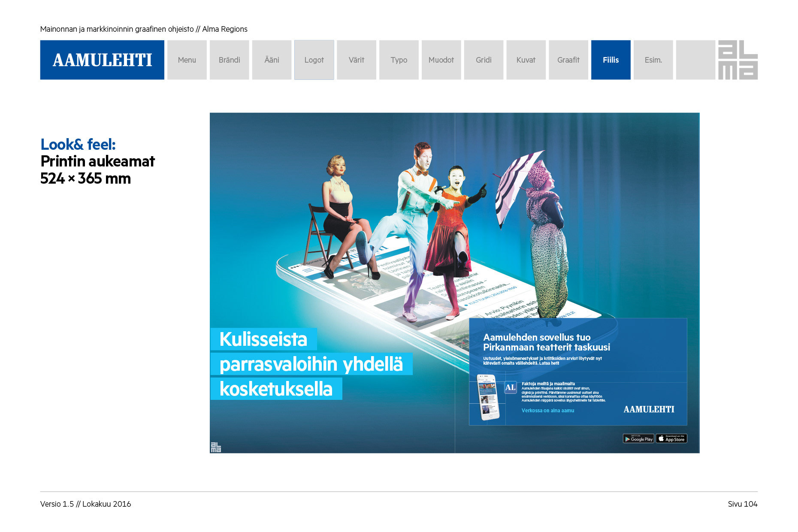Click the Faktoja meiltä ja maailmalta text
This screenshot has height=532, width=798.
548,384
